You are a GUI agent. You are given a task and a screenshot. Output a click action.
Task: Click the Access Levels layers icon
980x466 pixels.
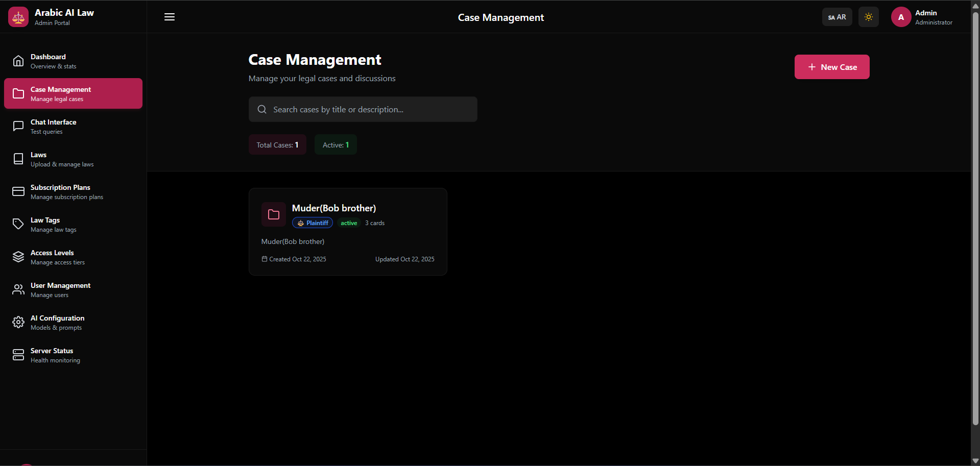(18, 257)
